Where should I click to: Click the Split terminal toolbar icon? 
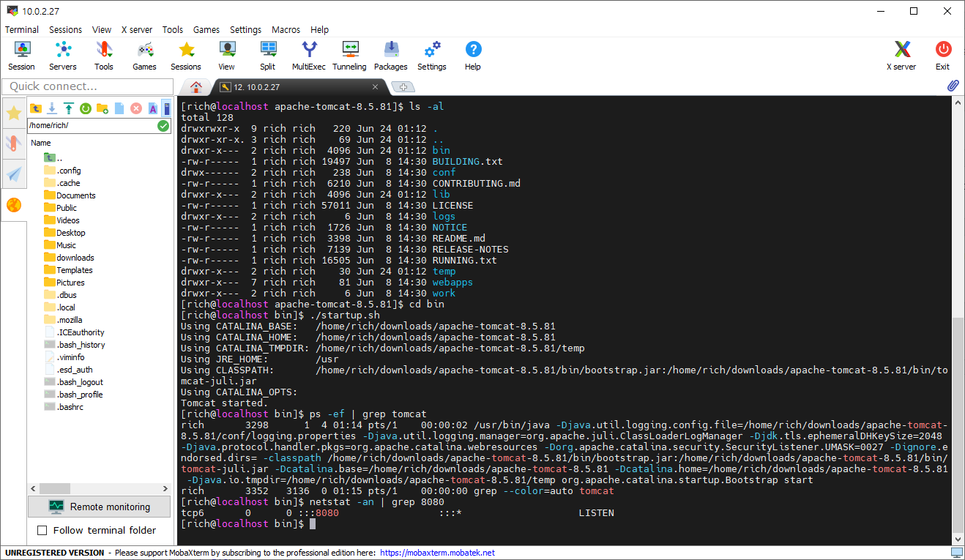268,56
